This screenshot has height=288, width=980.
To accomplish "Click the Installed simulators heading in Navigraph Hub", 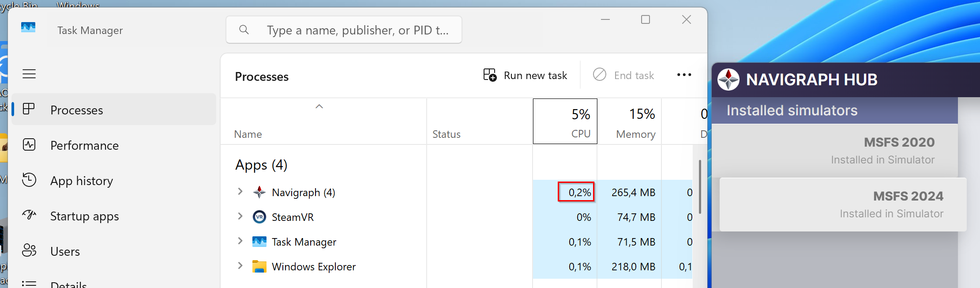I will point(792,110).
